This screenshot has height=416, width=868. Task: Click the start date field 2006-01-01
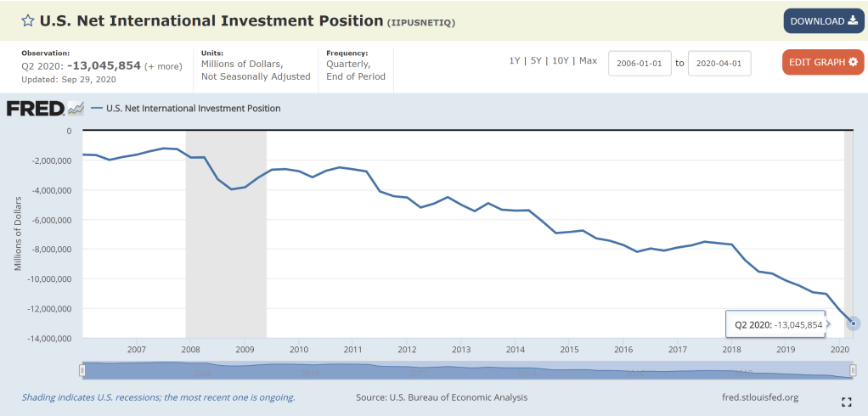pos(640,63)
